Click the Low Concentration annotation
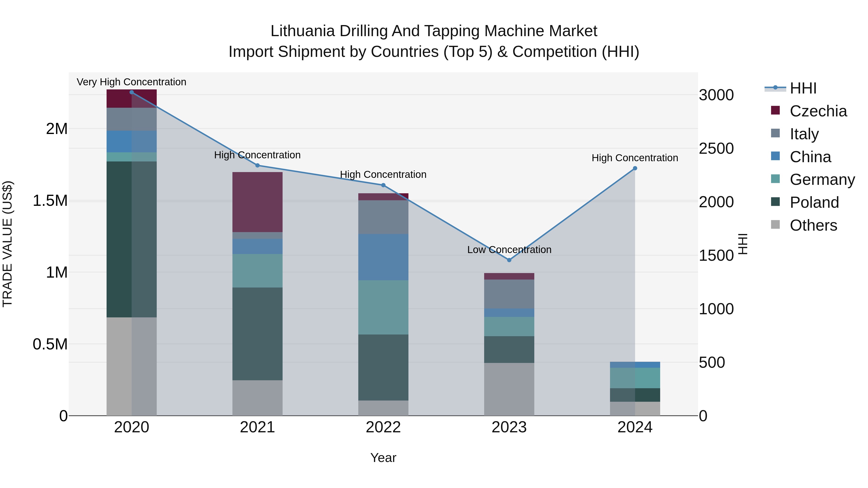The width and height of the screenshot is (868, 488). (x=509, y=250)
